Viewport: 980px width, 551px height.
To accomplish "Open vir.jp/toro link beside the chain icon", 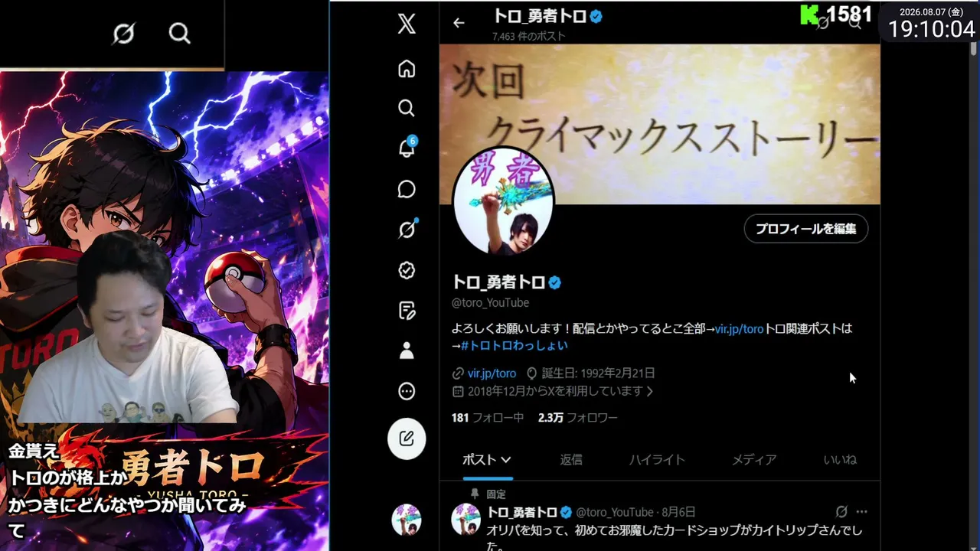I will 492,373.
